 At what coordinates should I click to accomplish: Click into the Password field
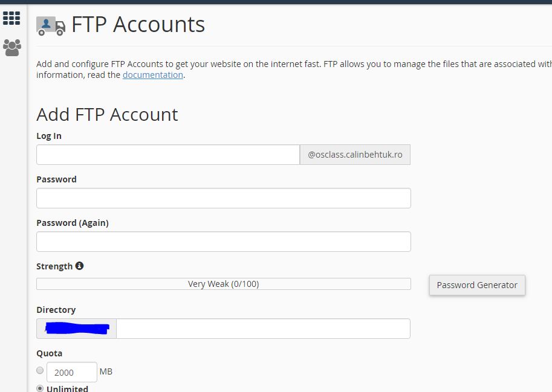223,198
